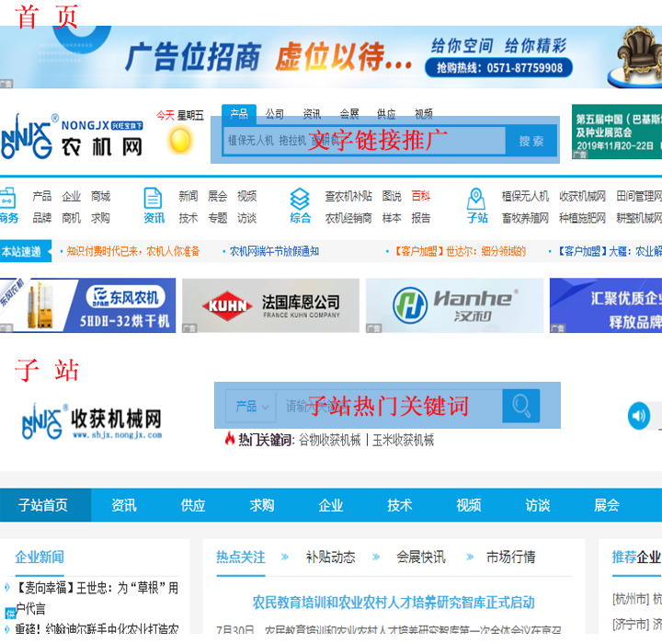This screenshot has height=644, width=662.
Task: Click the magnifier search icon in substation search
Action: [521, 406]
